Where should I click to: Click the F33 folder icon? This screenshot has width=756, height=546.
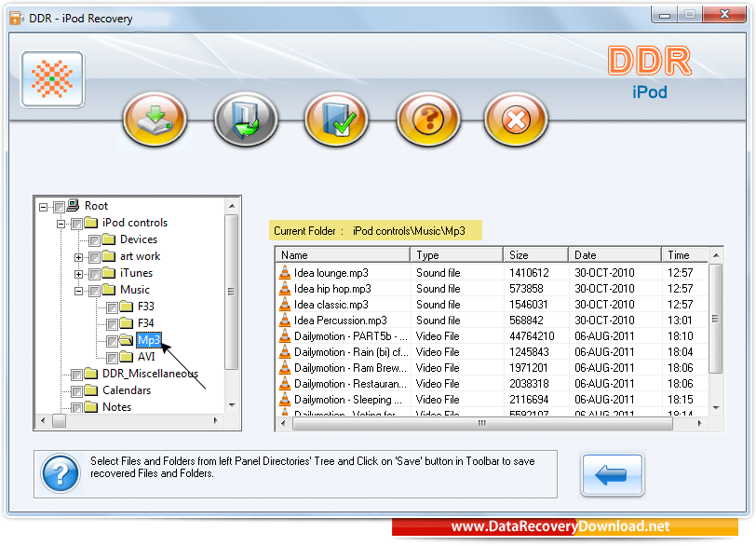point(127,307)
